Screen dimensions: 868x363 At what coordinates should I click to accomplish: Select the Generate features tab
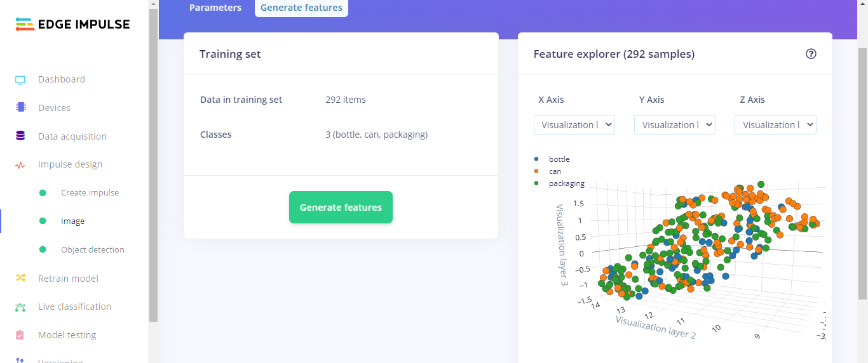(x=301, y=8)
